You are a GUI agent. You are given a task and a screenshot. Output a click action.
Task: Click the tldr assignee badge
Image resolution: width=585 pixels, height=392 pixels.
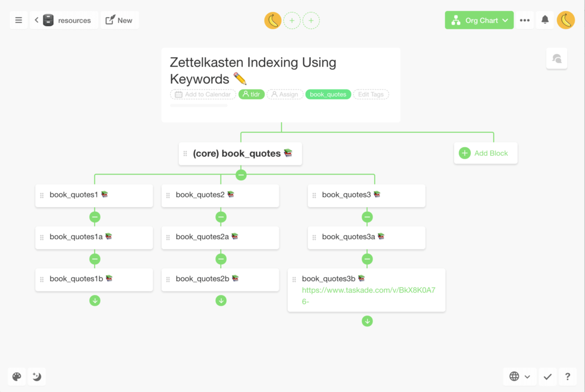point(251,94)
